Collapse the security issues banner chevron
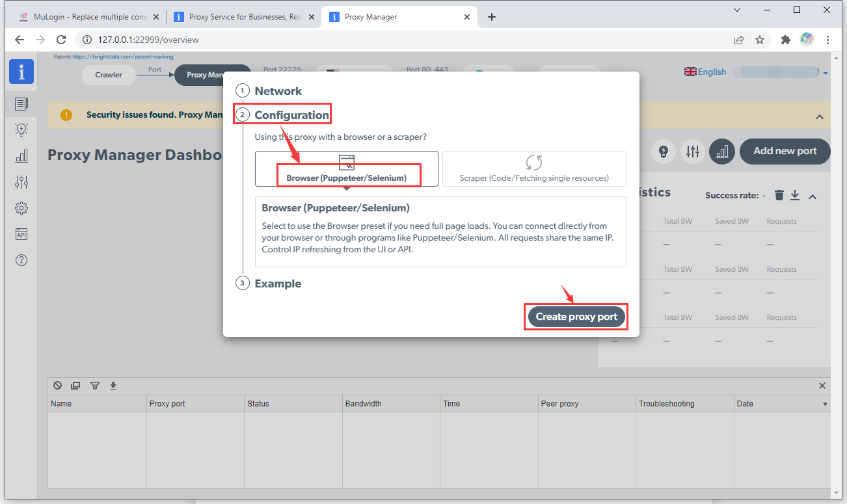 (820, 117)
